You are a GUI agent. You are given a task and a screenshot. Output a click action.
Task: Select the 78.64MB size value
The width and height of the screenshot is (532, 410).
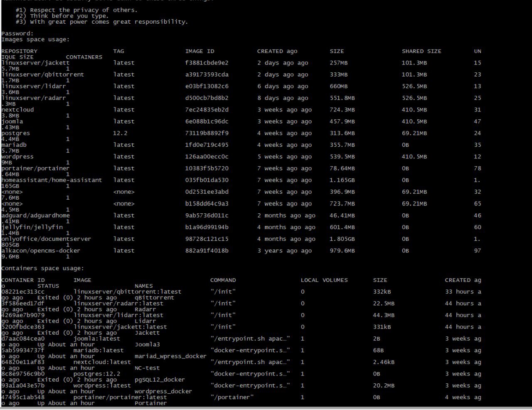click(342, 168)
